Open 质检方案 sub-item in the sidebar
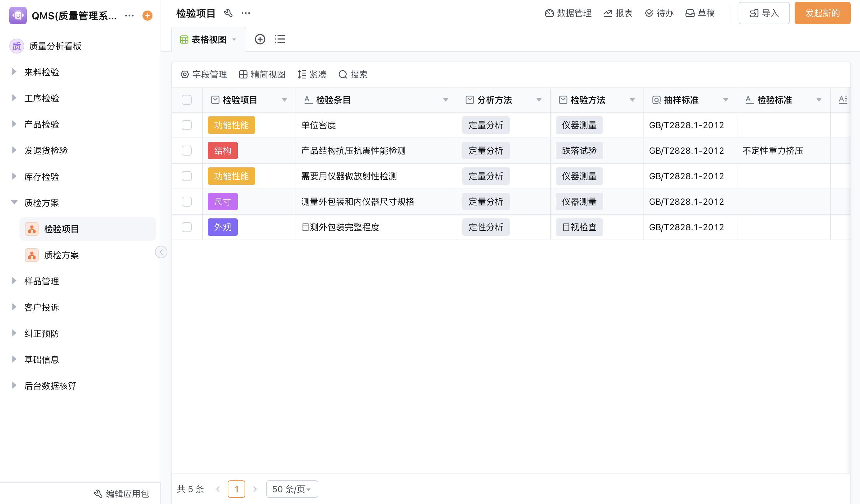Viewport: 860px width, 504px height. [x=61, y=255]
